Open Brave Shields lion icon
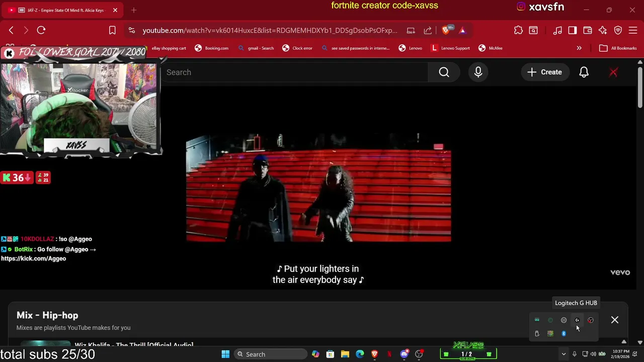 pyautogui.click(x=446, y=30)
